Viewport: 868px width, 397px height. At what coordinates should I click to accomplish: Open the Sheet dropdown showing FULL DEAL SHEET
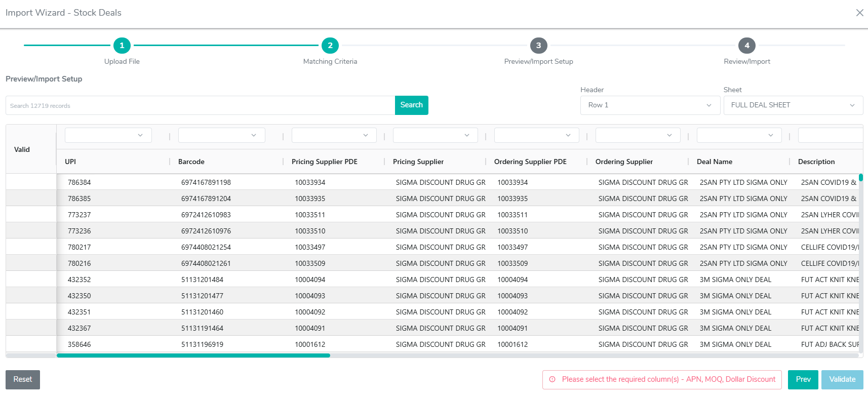[793, 105]
